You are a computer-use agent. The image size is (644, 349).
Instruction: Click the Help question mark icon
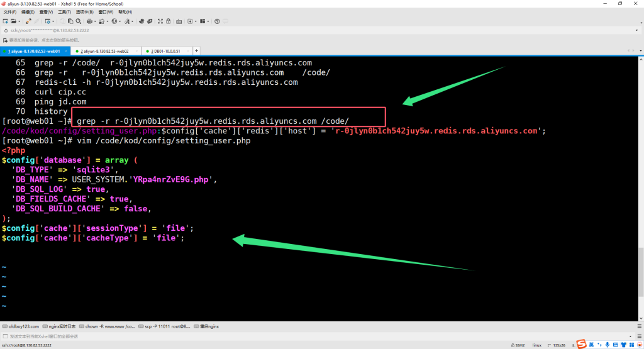coord(217,21)
